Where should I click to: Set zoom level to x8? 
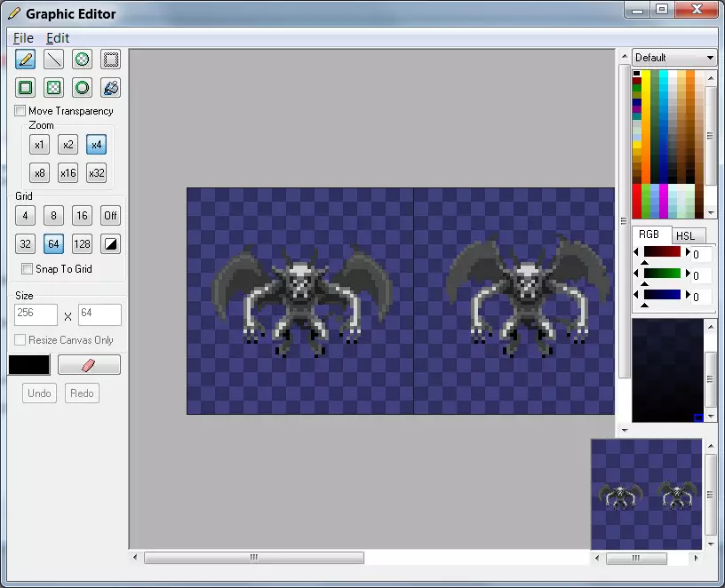coord(39,173)
